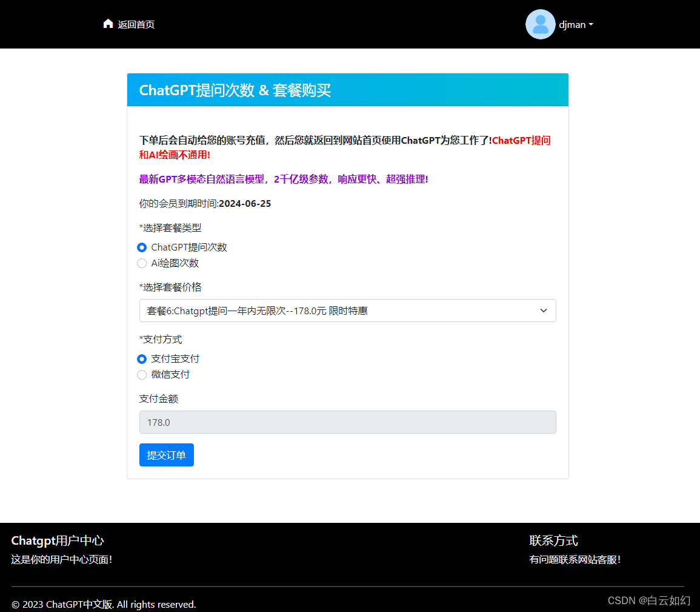The image size is (700, 612).
Task: Open the 选择套餐价格 package dropdown
Action: click(x=347, y=311)
